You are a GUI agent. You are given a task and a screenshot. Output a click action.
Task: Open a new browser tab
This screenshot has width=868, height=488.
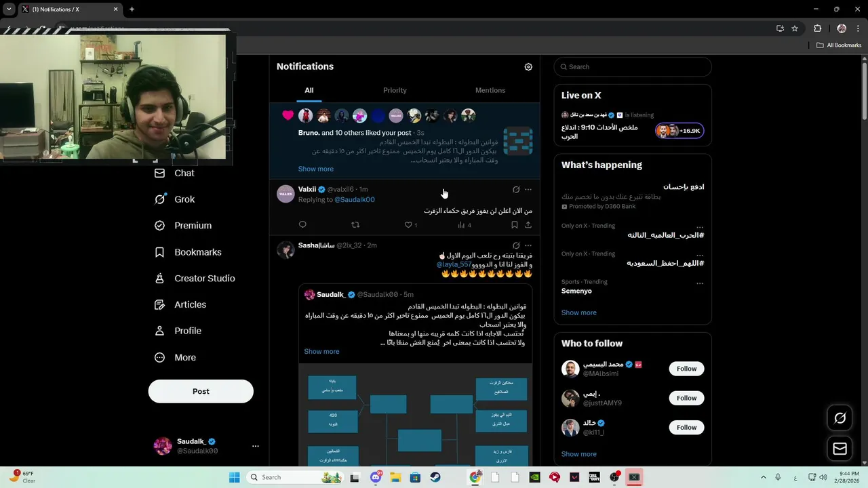(132, 9)
